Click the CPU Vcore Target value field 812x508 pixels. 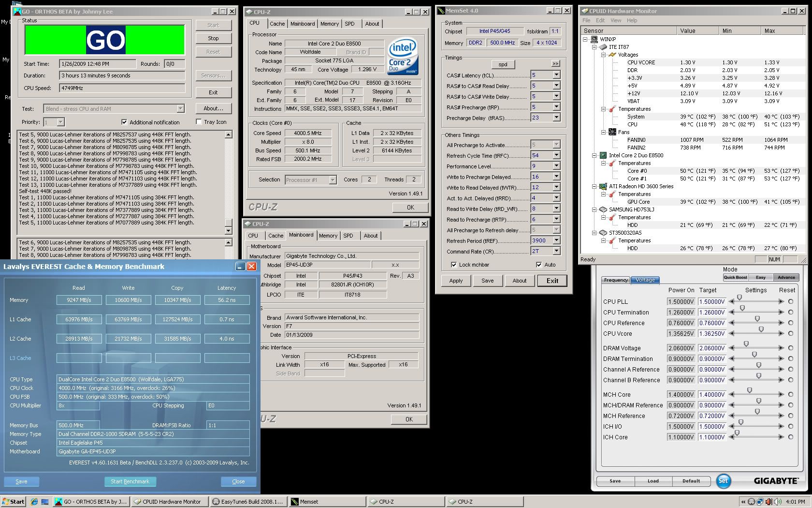[711, 333]
